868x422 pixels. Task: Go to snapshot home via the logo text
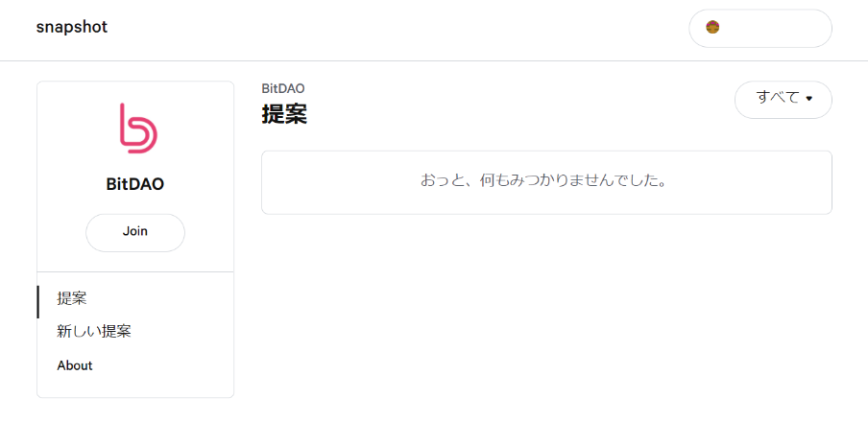(x=72, y=27)
